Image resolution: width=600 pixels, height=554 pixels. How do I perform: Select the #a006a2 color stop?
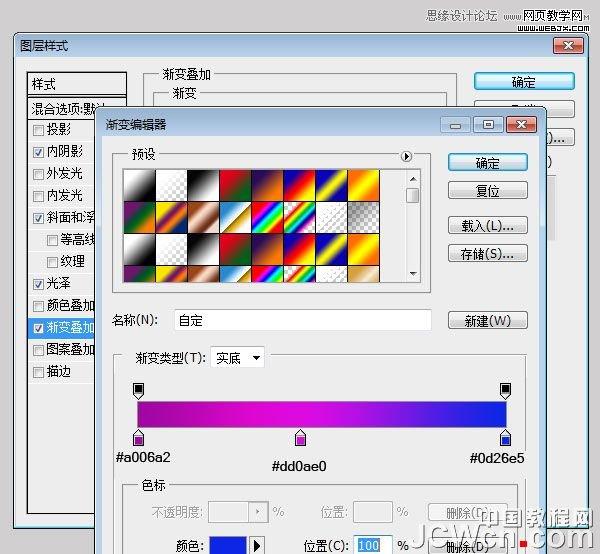point(138,438)
